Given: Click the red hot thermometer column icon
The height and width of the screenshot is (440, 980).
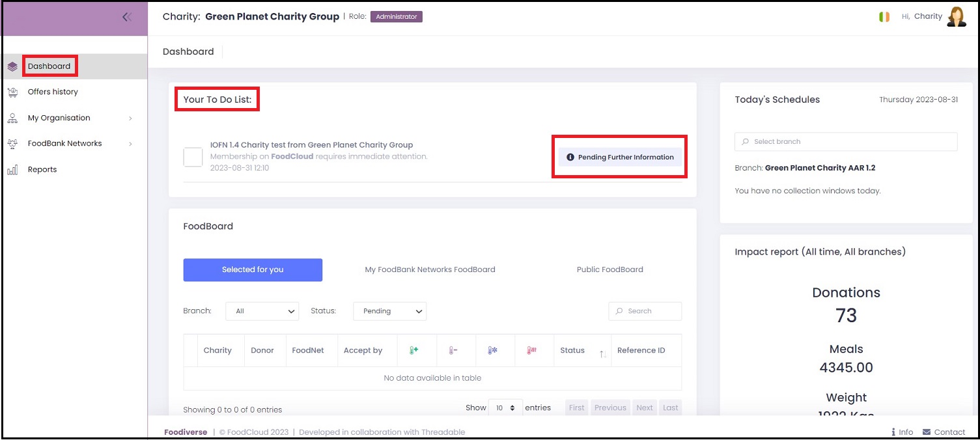Looking at the screenshot, I should (531, 350).
